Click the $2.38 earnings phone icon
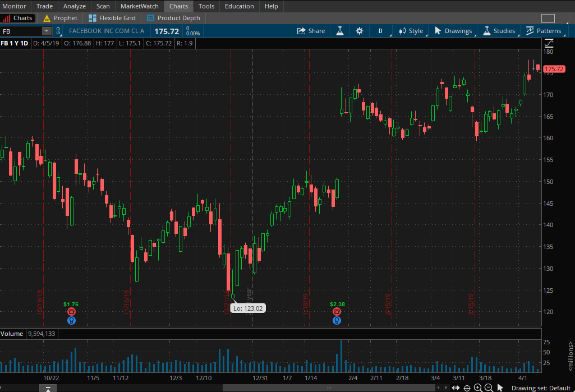The height and width of the screenshot is (392, 575). [337, 312]
